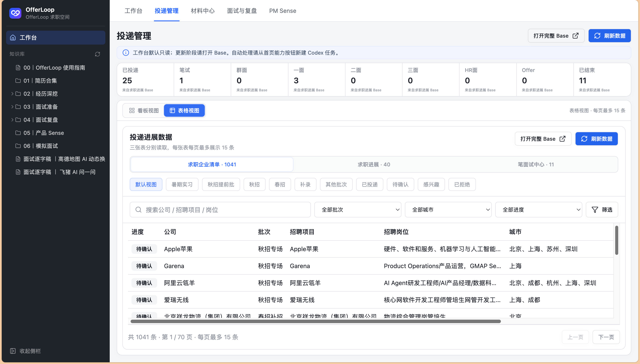Click the info icon in notice banner

126,53
